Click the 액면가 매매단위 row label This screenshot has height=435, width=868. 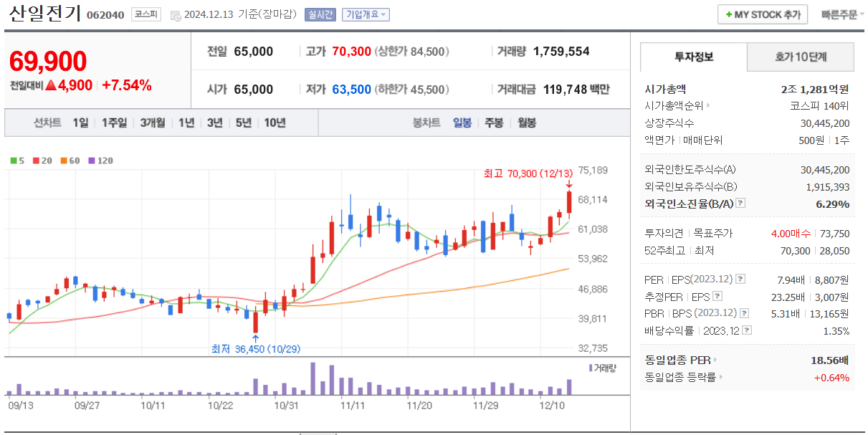[684, 140]
